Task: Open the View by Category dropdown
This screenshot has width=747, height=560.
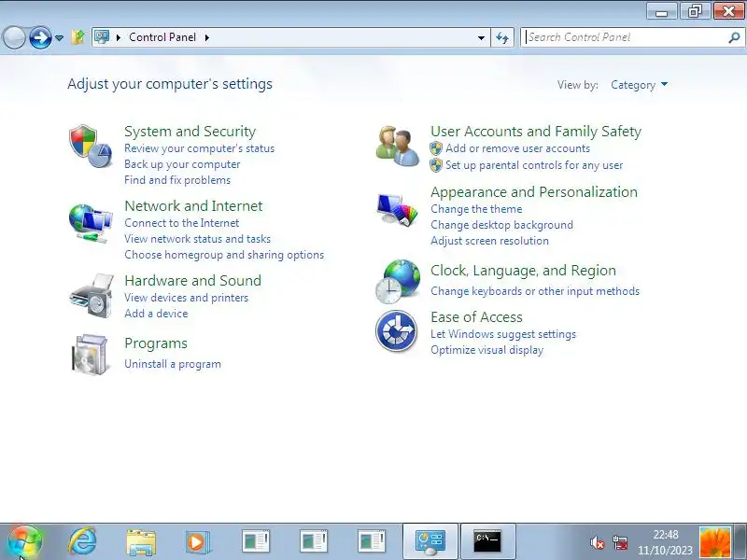Action: (639, 85)
